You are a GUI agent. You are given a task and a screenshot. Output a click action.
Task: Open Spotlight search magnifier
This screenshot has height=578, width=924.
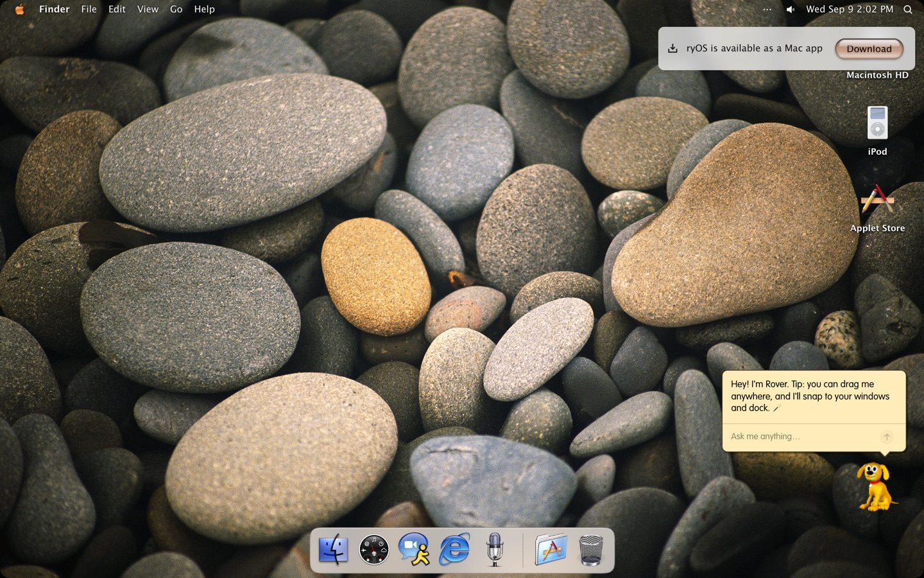tap(908, 10)
